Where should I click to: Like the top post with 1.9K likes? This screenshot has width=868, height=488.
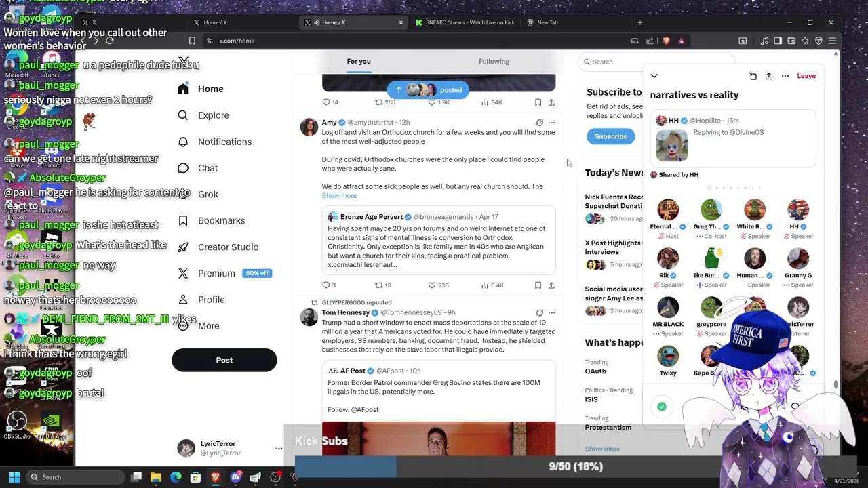tap(439, 102)
